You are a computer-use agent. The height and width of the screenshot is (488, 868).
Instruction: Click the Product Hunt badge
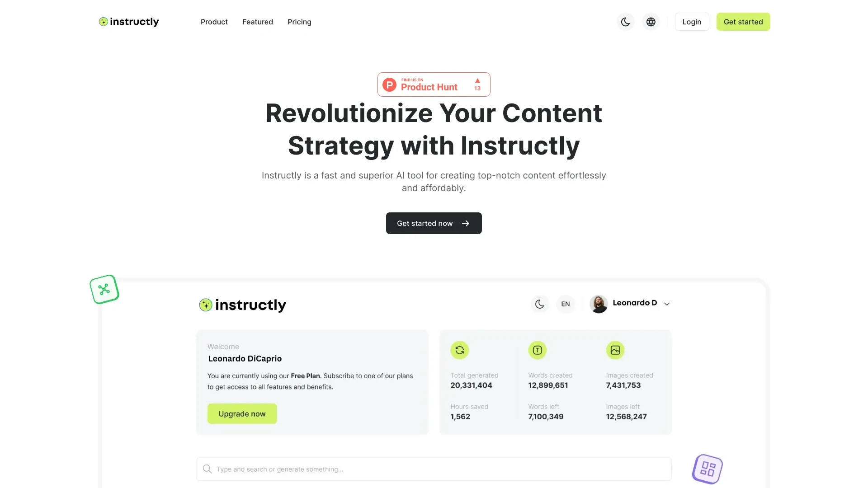coord(434,84)
